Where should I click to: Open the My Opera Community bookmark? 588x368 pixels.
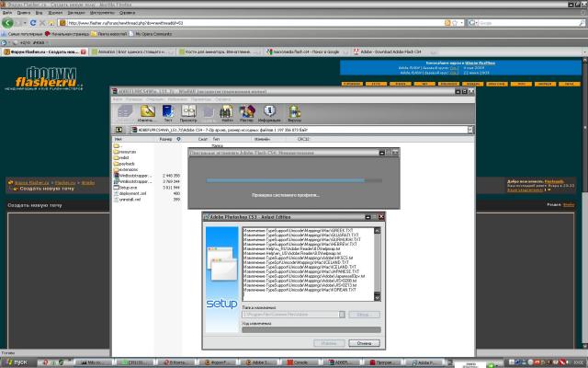point(151,34)
